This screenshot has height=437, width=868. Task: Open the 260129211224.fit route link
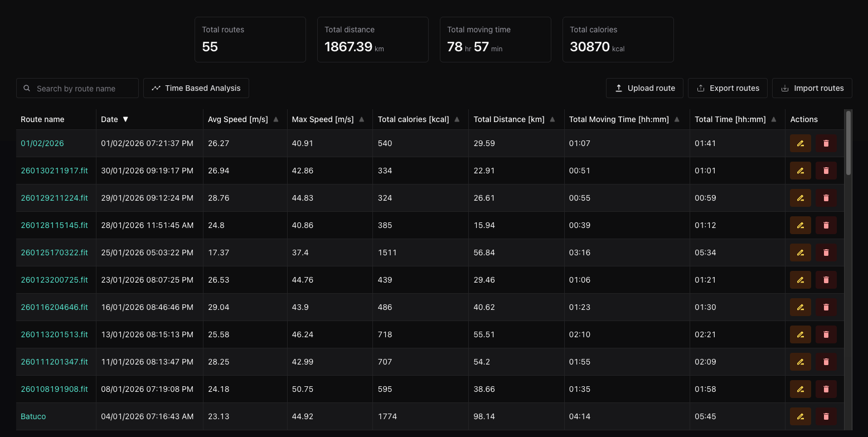coord(54,198)
